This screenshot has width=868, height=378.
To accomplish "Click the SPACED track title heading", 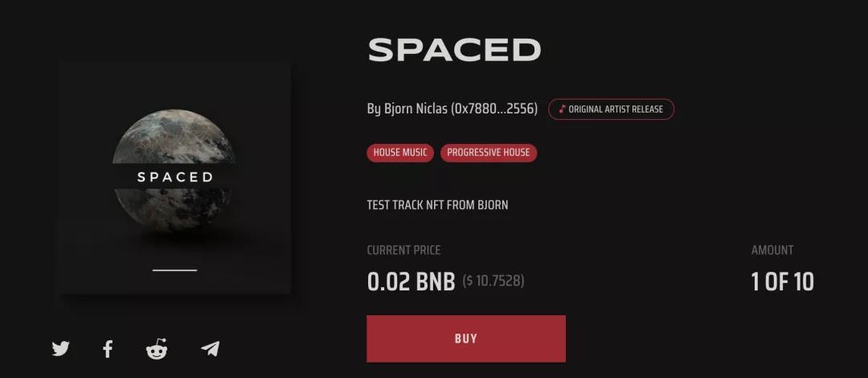I will coord(454,51).
